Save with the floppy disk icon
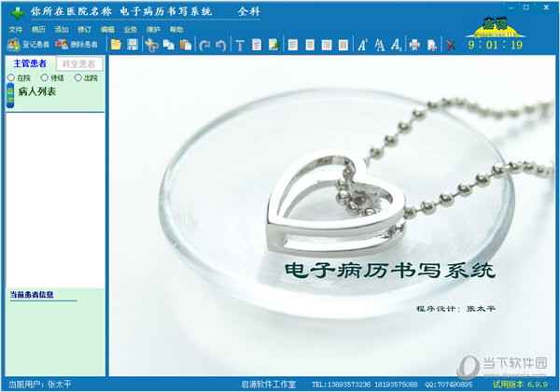The height and width of the screenshot is (392, 560). (133, 45)
